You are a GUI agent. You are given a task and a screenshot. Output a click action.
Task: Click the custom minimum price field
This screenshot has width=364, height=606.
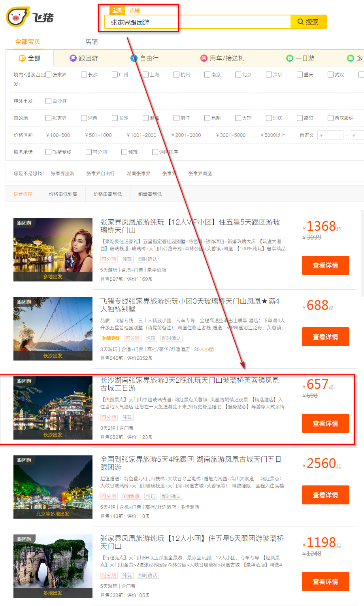click(x=330, y=135)
